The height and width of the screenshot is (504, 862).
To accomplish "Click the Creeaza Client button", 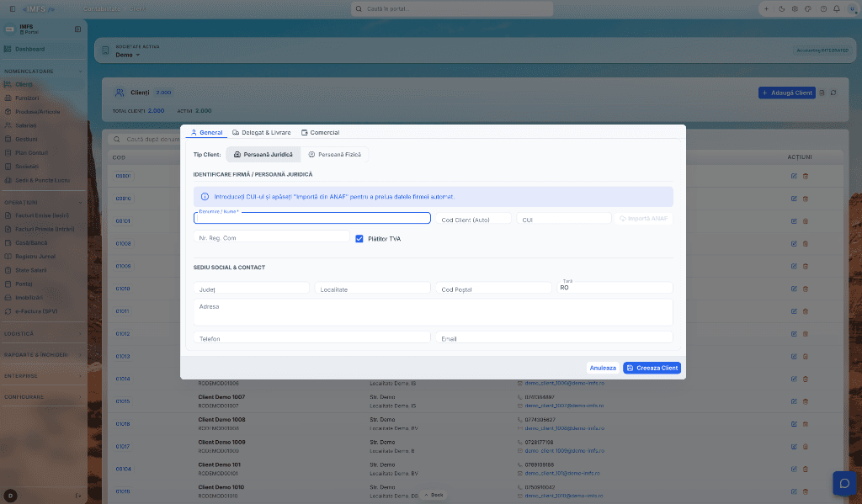I will [652, 368].
